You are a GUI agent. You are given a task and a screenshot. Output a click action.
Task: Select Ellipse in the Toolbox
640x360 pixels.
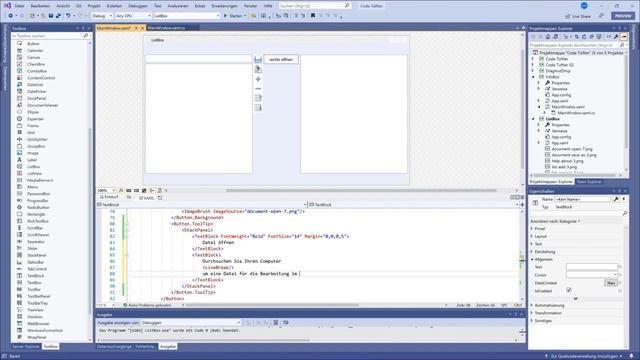33,112
